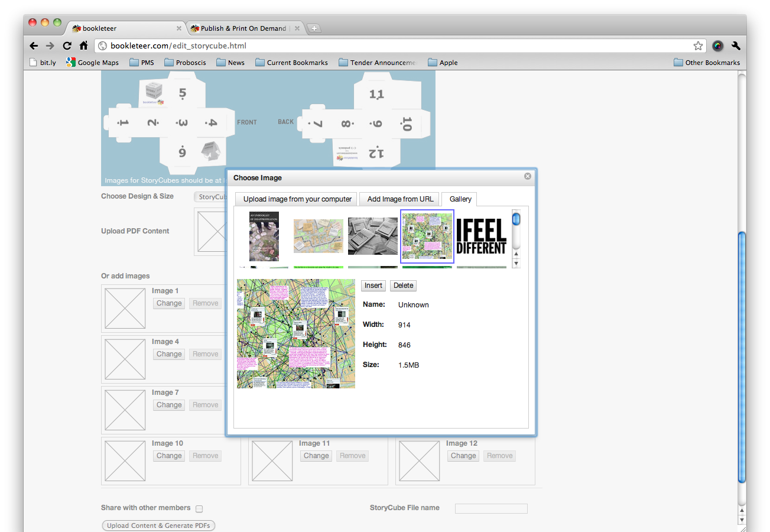Expand the PMS bookmarks folder
The image size is (770, 532).
click(142, 63)
